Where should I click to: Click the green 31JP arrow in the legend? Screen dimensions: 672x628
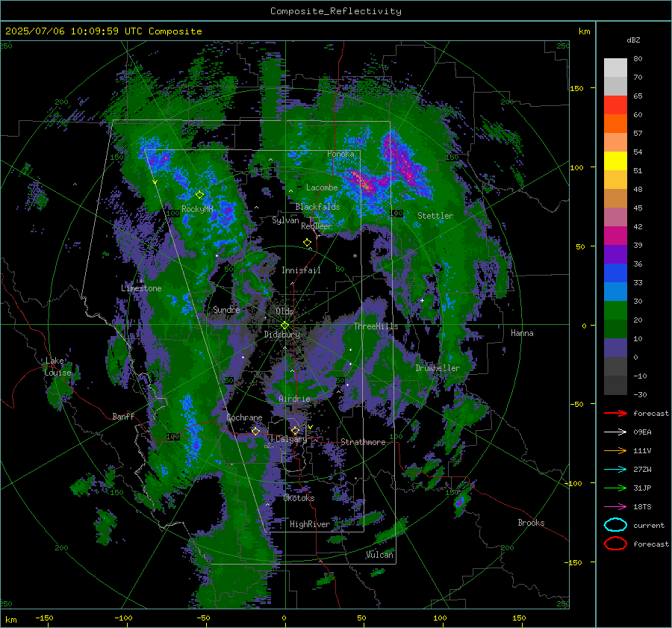pos(615,488)
